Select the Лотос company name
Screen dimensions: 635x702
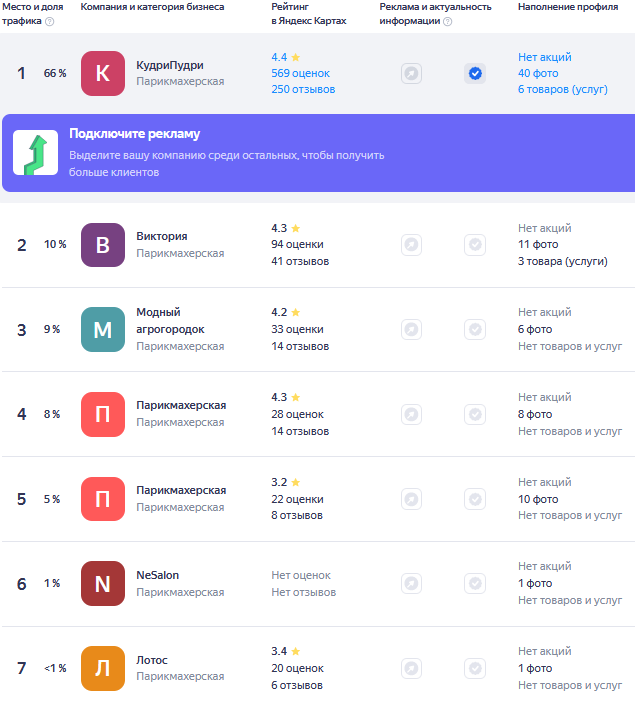pos(152,660)
